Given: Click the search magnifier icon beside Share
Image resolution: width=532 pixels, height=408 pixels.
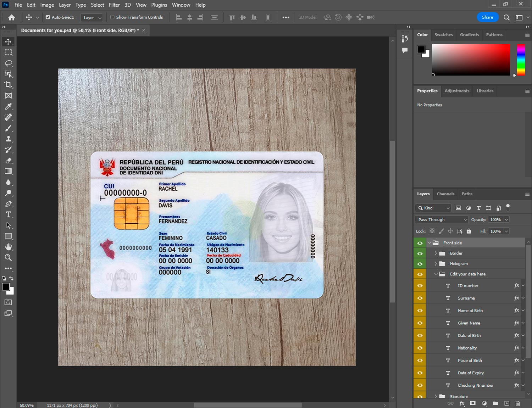Looking at the screenshot, I should click(x=506, y=17).
